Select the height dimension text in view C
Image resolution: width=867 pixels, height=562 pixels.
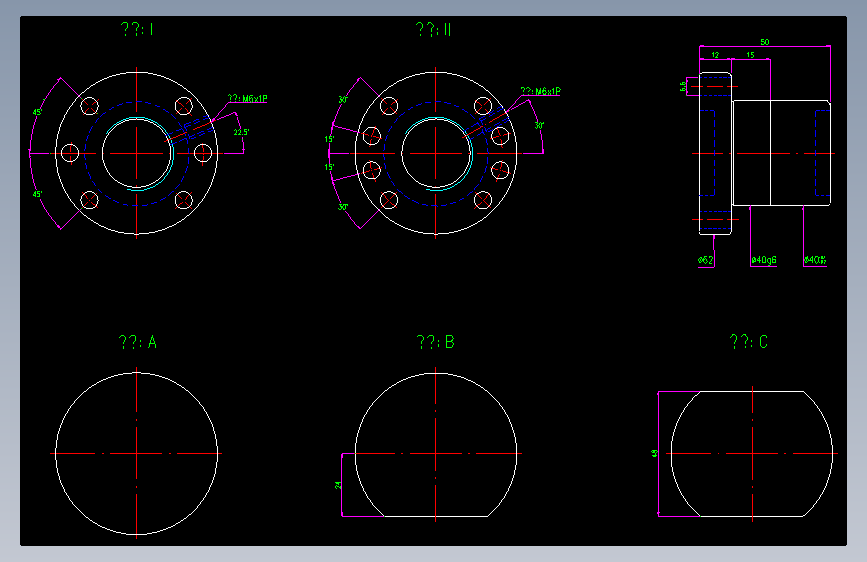[655, 454]
